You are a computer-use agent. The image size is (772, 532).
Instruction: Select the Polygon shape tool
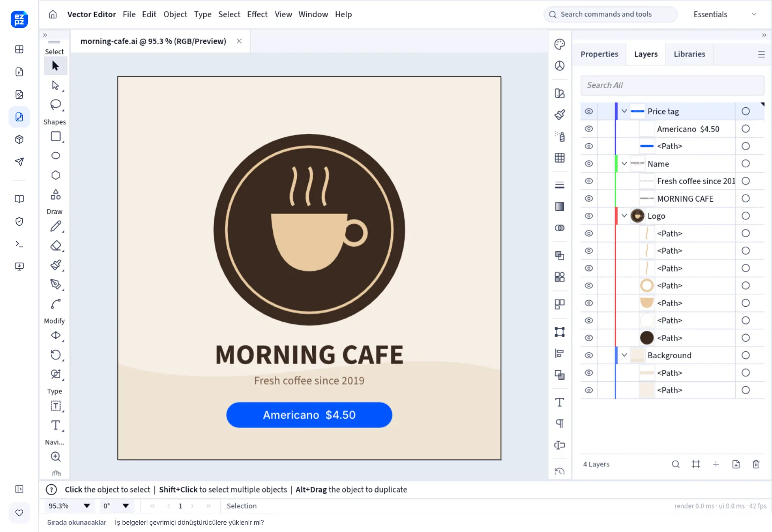[55, 175]
